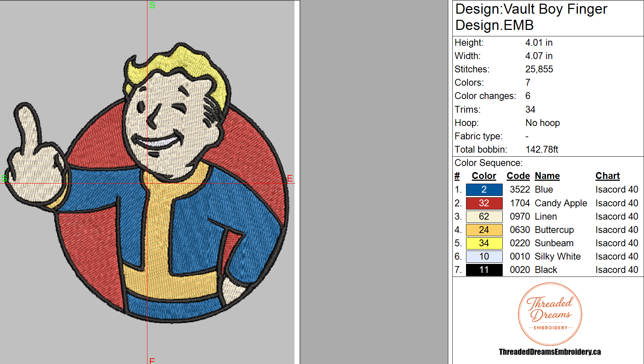This screenshot has width=644, height=364.
Task: Click the thread name 'Silky White'
Action: [558, 256]
